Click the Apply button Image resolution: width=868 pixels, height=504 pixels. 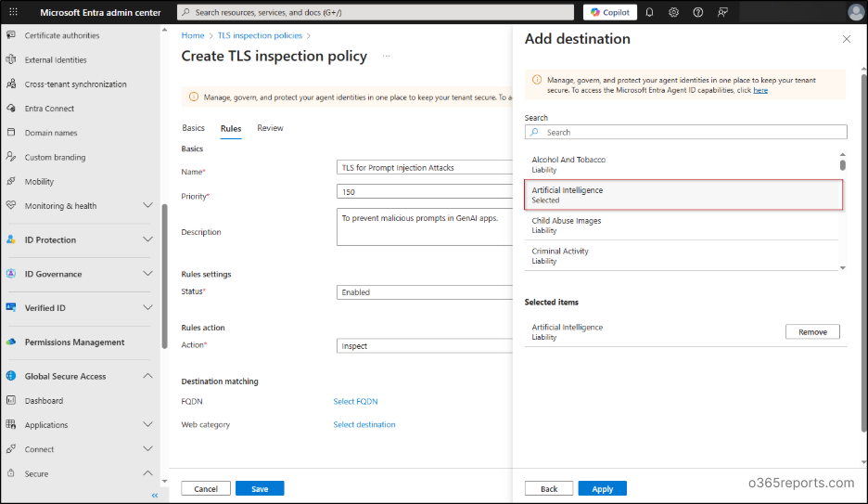(602, 488)
